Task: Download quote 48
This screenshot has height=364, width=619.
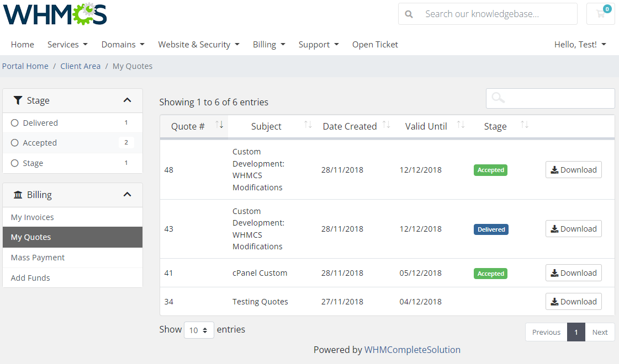Action: (x=574, y=169)
